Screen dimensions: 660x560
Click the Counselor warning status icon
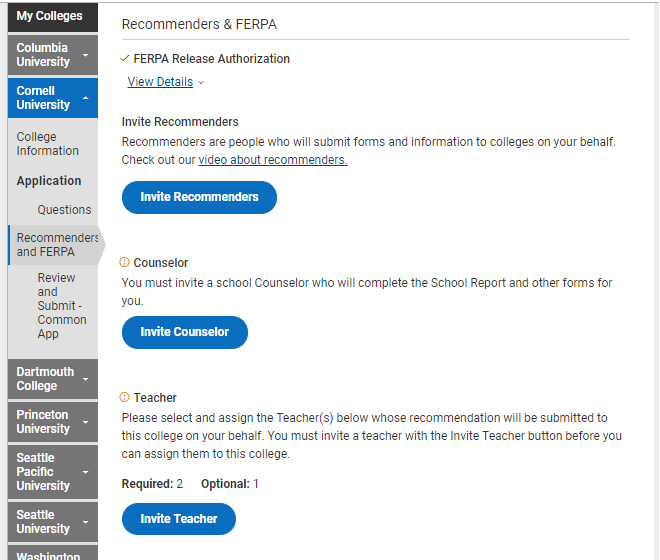(125, 263)
